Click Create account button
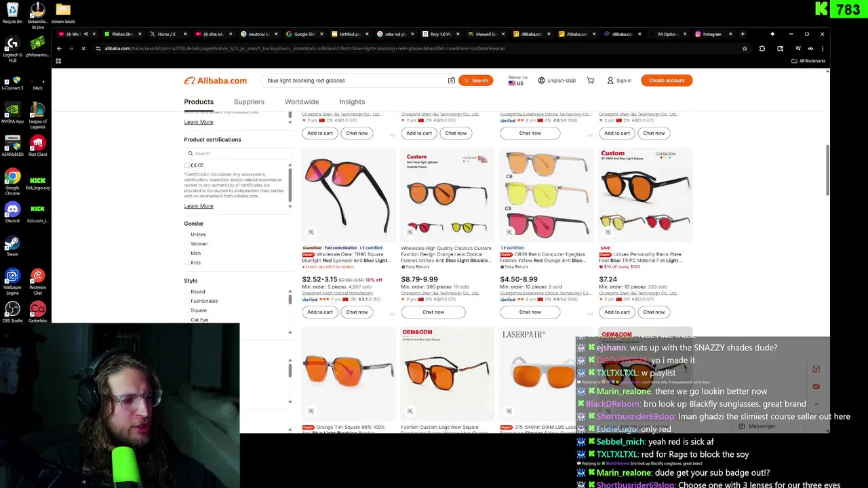Screen dimensions: 868x488 [667, 81]
